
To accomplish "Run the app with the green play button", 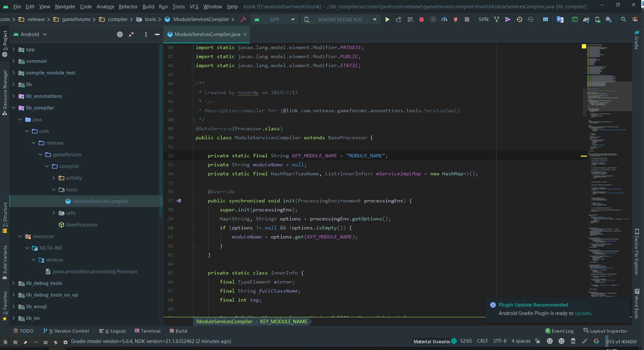I will pyautogui.click(x=387, y=20).
